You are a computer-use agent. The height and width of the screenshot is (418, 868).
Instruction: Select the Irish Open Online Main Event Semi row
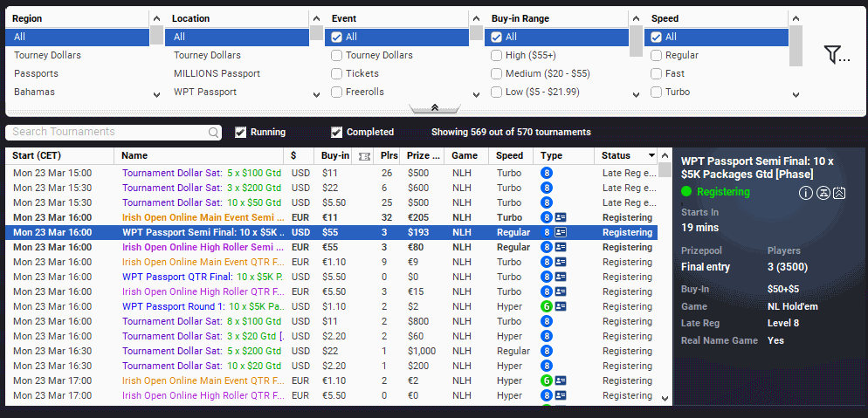coord(332,217)
